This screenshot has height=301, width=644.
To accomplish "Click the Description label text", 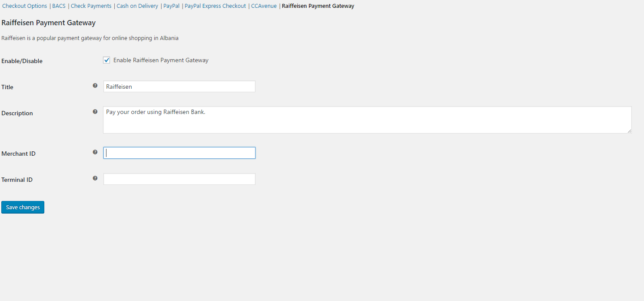I will click(17, 113).
